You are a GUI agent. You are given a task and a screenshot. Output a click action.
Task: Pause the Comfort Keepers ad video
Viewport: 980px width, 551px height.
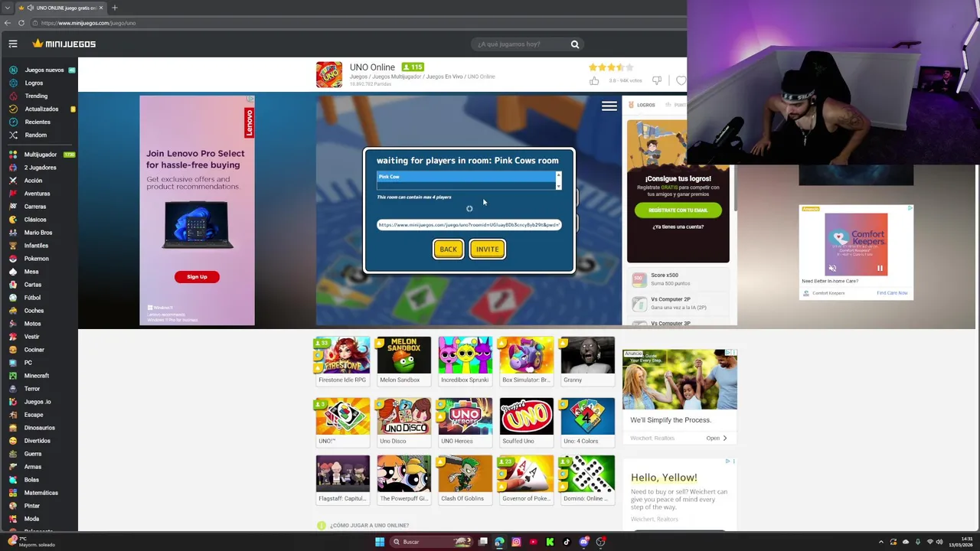[880, 269]
